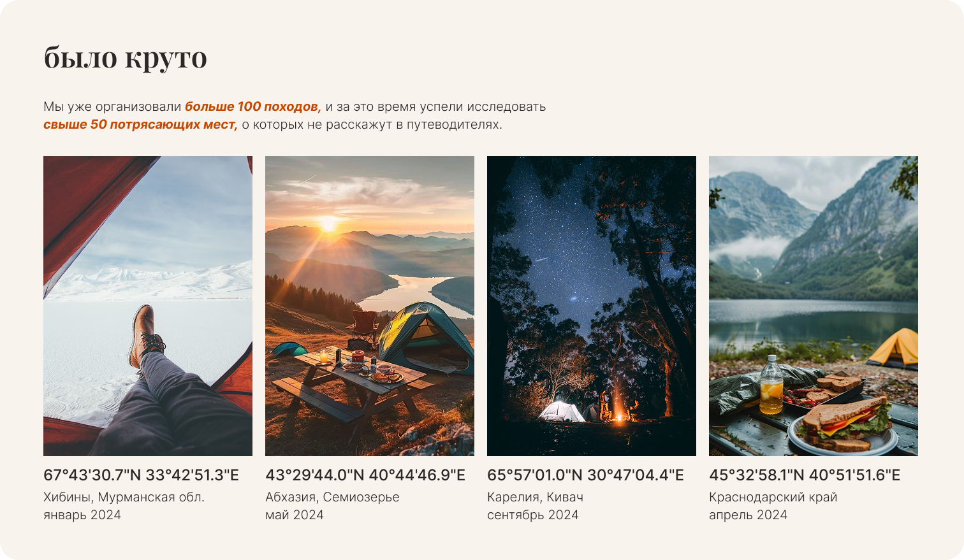Image resolution: width=964 pixels, height=560 pixels.
Task: Click highlighted text 'больше 100 походов'
Action: (252, 106)
